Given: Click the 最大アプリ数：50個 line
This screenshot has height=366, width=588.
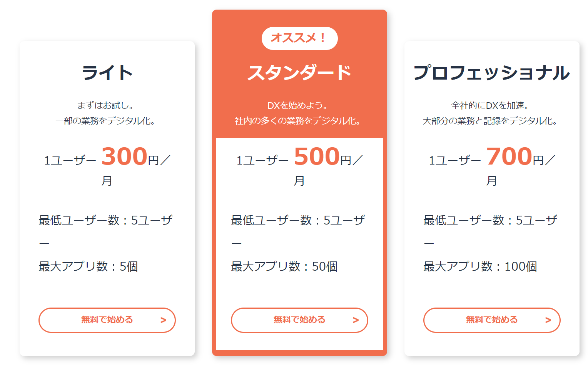Looking at the screenshot, I should 284,266.
